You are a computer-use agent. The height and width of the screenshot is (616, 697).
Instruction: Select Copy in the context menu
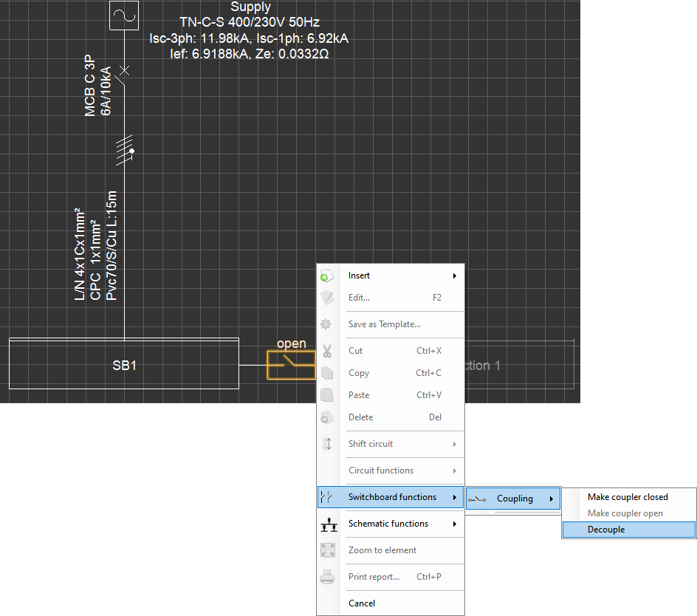tap(391, 373)
